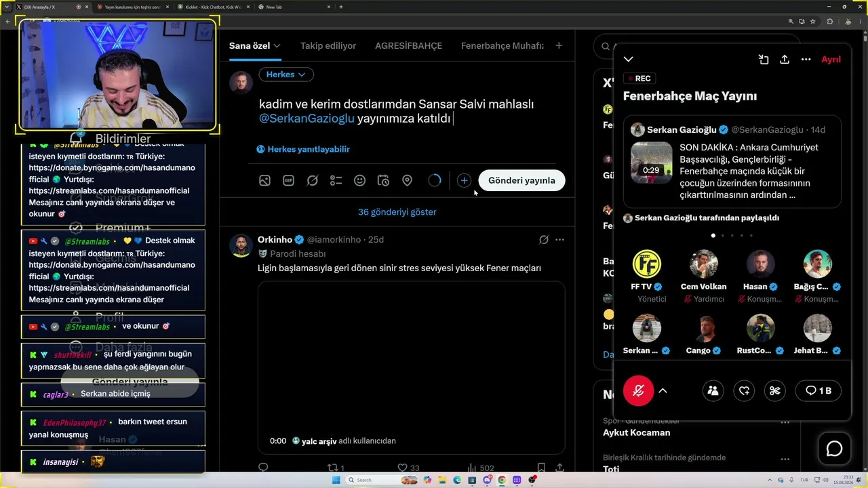Open Orkinho's profile avatar

point(241,245)
